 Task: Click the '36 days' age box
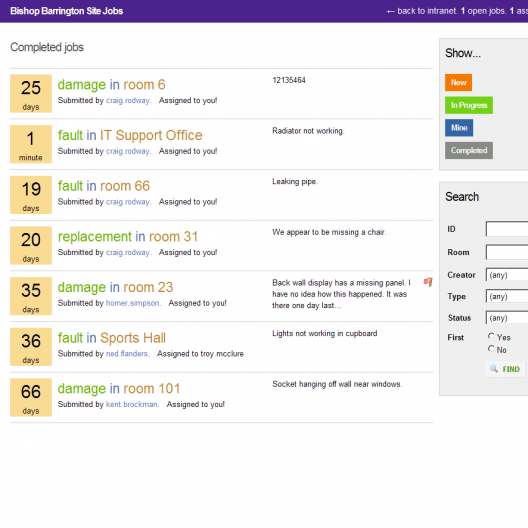[31, 347]
